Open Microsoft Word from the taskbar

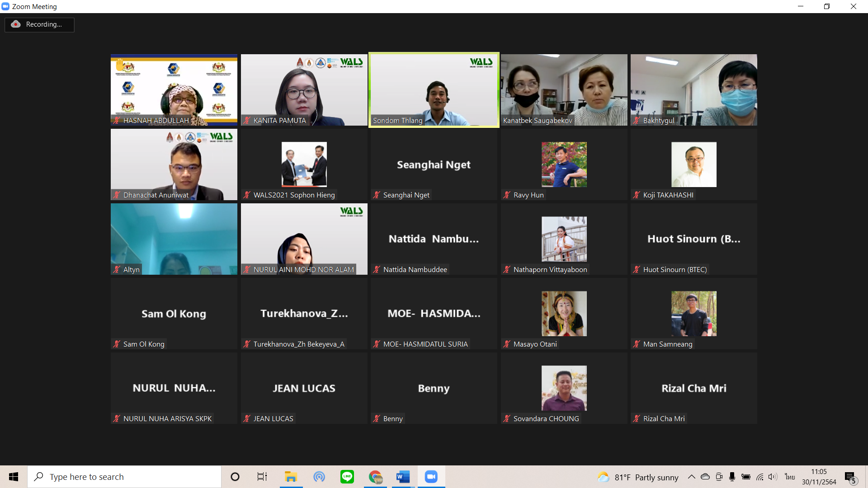coord(402,477)
